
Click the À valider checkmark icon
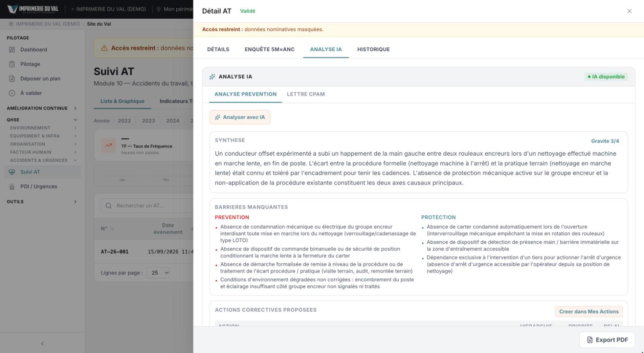[12, 93]
